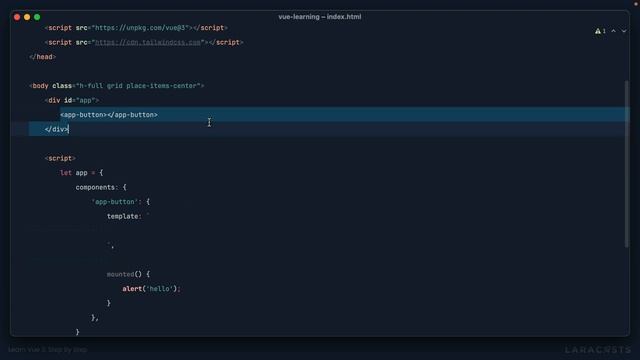This screenshot has width=640, height=360.
Task: Click the app-button element line
Action: (109, 115)
